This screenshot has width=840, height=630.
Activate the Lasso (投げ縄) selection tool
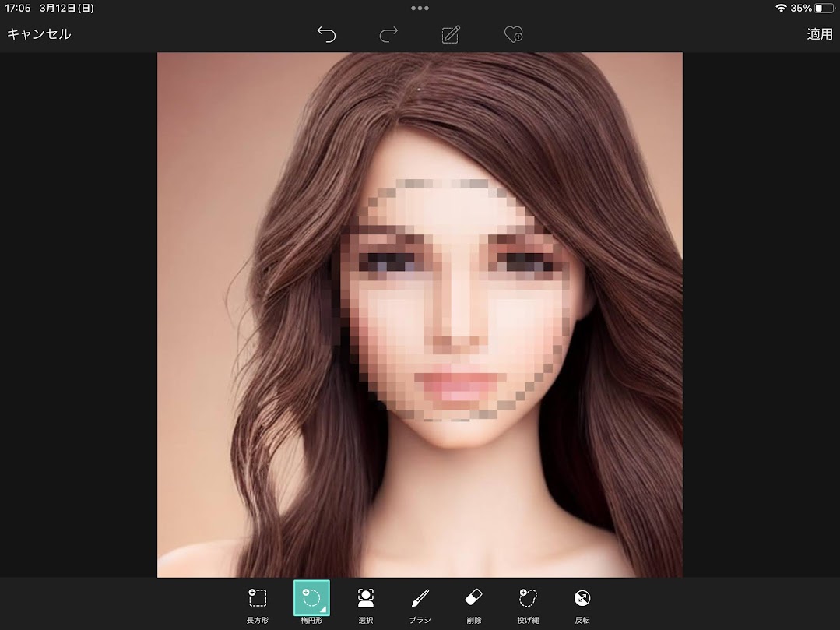[x=528, y=604]
